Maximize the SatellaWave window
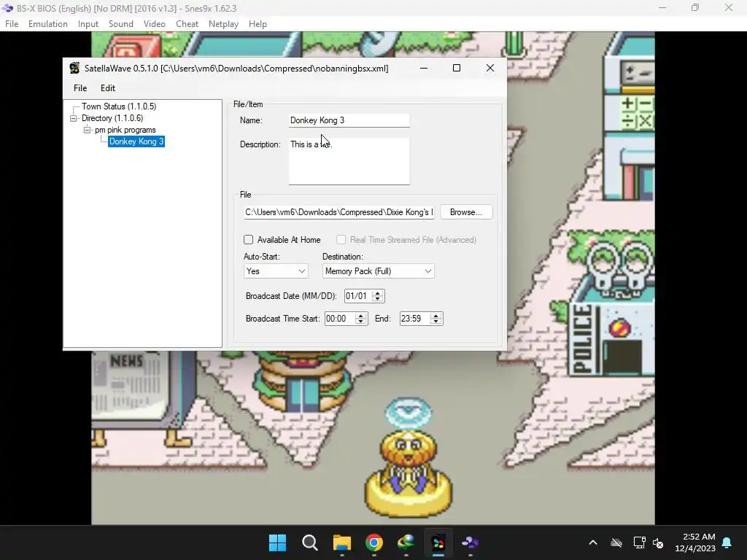The width and height of the screenshot is (747, 560). point(457,68)
